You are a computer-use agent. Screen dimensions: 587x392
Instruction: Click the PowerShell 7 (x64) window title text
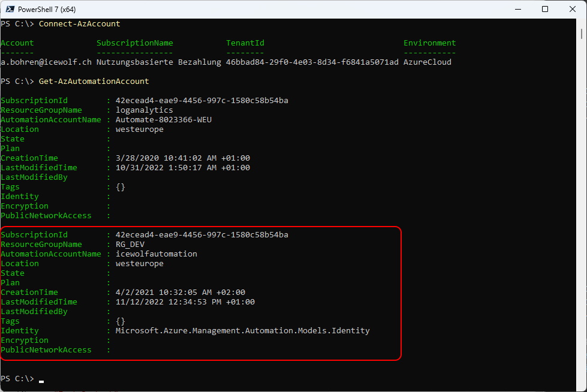[x=47, y=10]
